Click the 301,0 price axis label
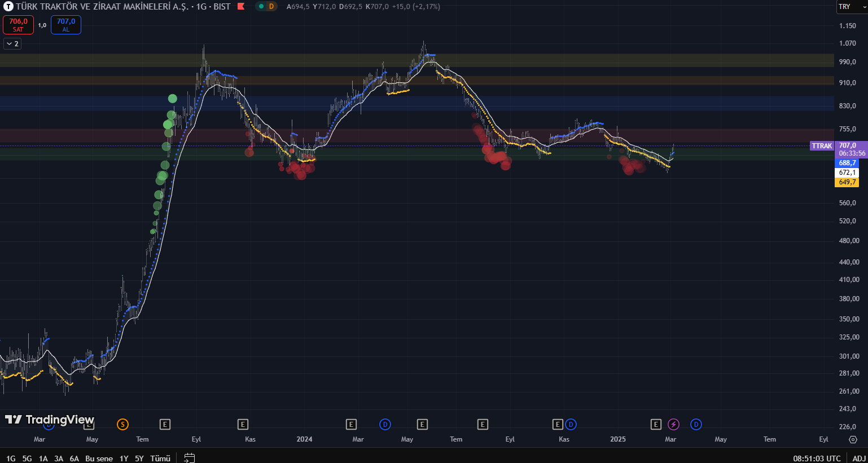 coord(849,356)
